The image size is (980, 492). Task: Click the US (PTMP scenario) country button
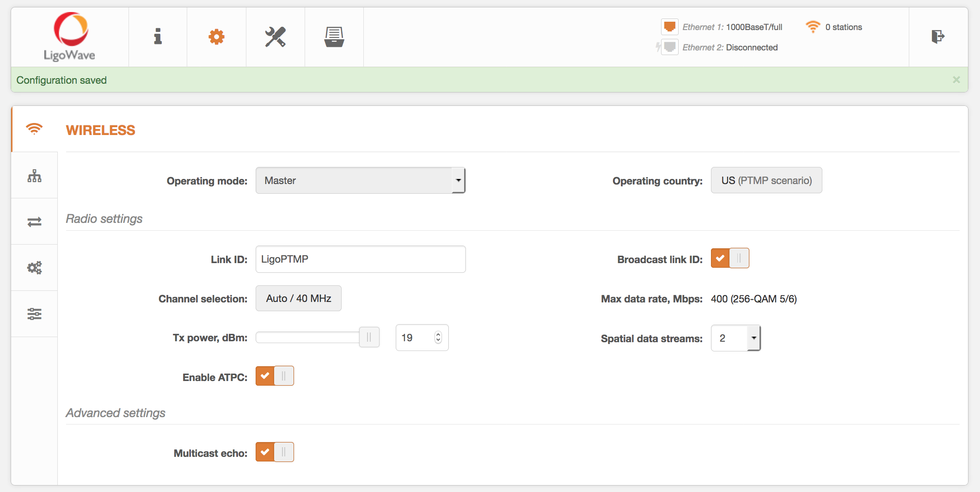tap(766, 180)
